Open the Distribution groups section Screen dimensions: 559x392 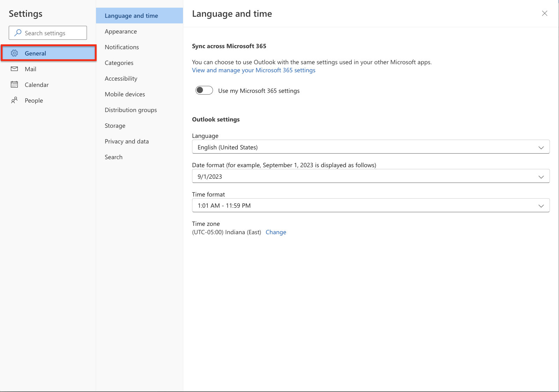(x=139, y=110)
